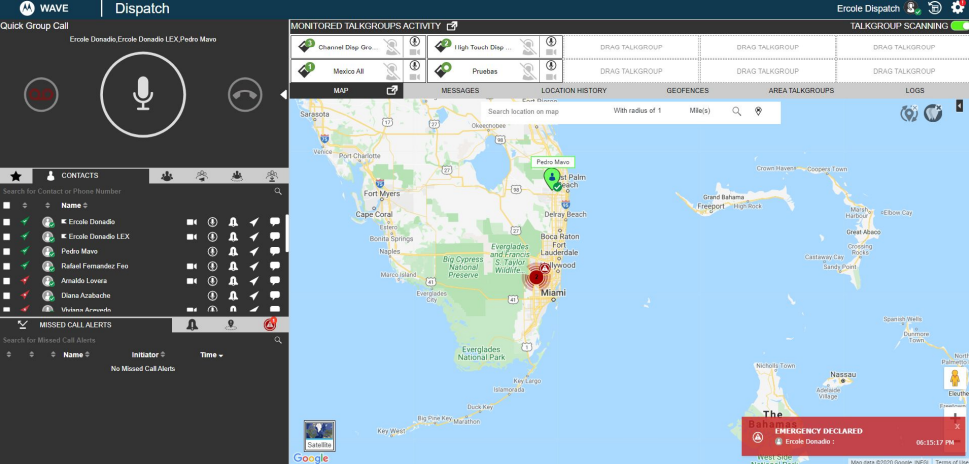Click the muted-user icon on Mexico All tile
This screenshot has width=969, height=465.
390,71
